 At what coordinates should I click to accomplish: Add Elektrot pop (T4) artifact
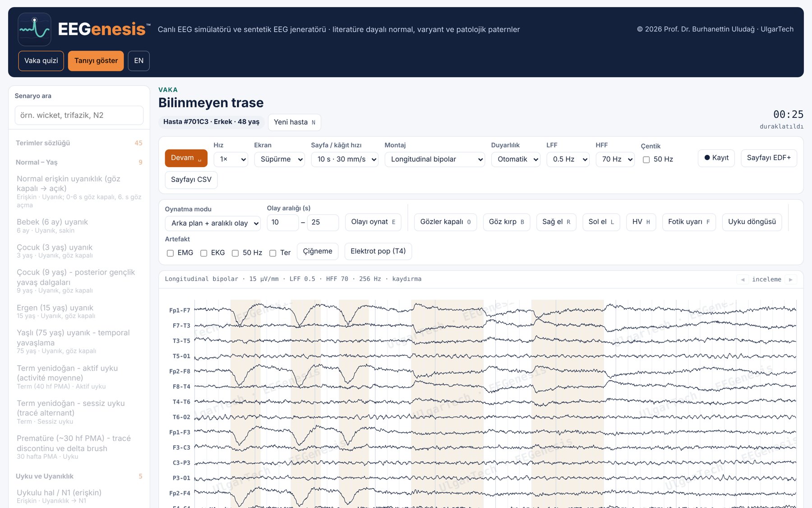coord(378,252)
